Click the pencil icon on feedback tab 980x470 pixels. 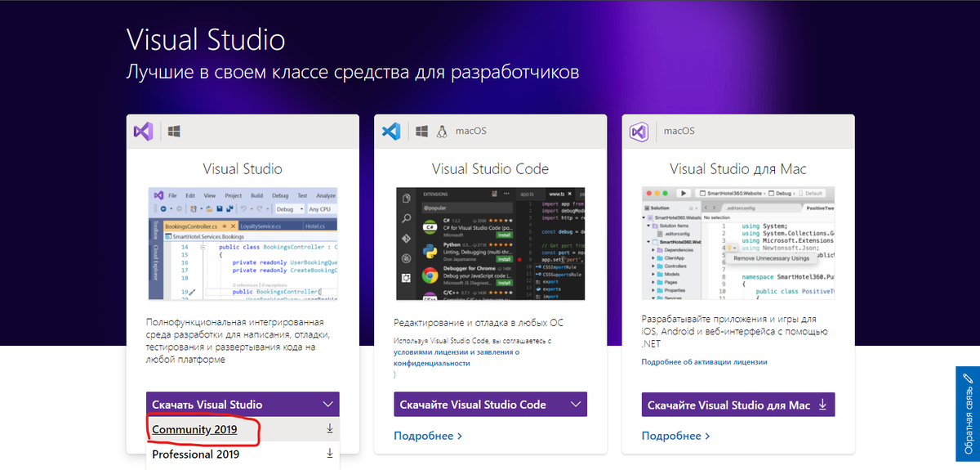968,379
